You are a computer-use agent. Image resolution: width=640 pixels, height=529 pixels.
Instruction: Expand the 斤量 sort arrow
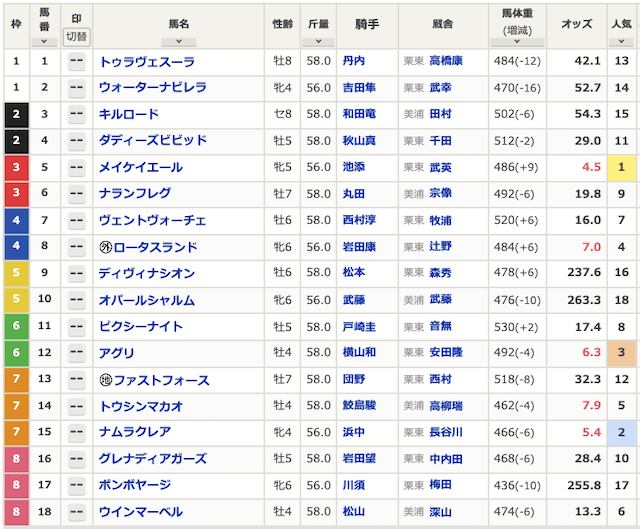point(318,42)
